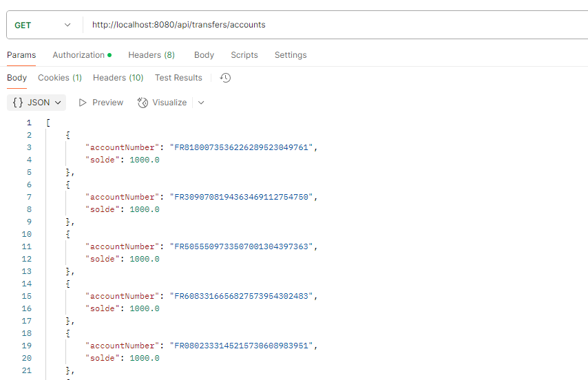Open the Test Results tab
The image size is (588, 380).
pyautogui.click(x=178, y=78)
